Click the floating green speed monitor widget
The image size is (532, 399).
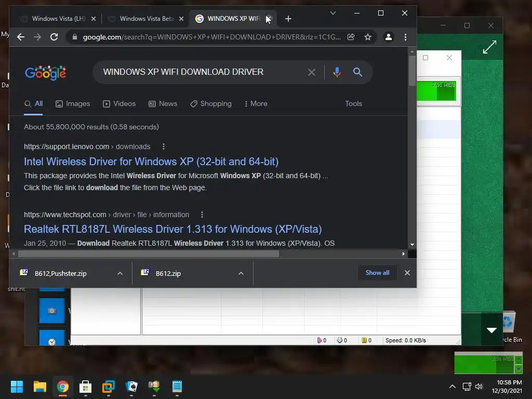[488, 363]
